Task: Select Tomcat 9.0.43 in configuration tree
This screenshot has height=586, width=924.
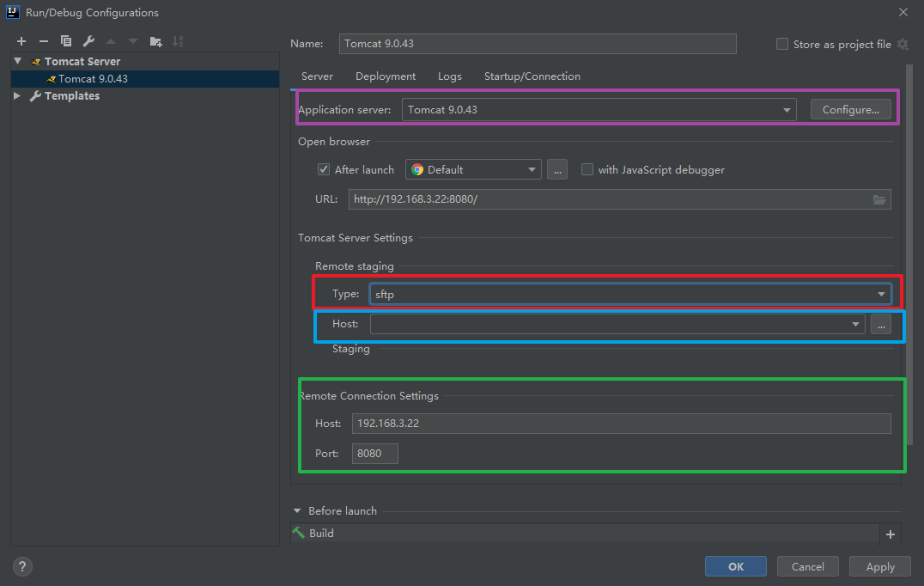Action: point(145,79)
